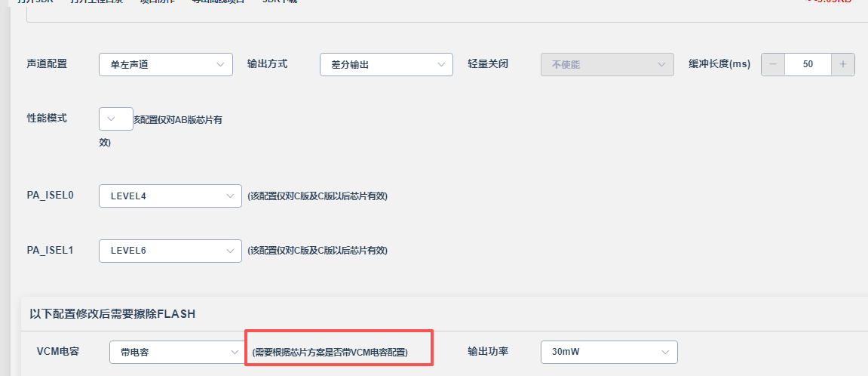
Task: Click the 缓冲长度 value field showing 50
Action: click(x=808, y=64)
